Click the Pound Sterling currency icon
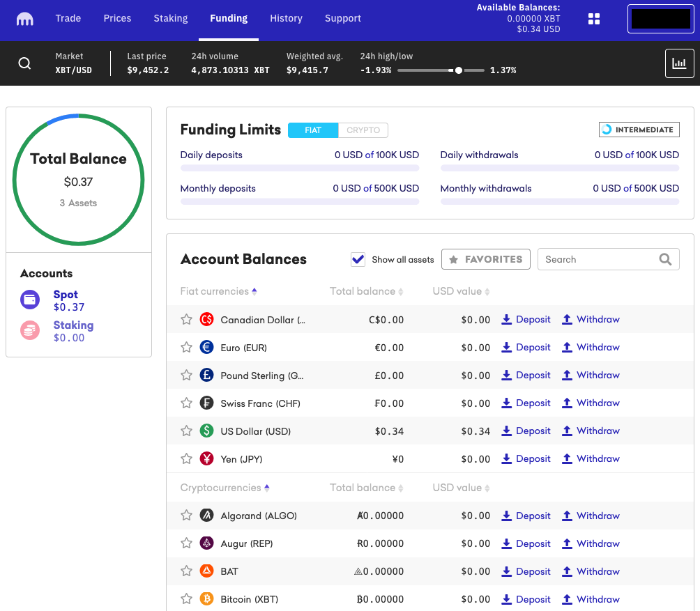The image size is (700, 611). point(206,375)
